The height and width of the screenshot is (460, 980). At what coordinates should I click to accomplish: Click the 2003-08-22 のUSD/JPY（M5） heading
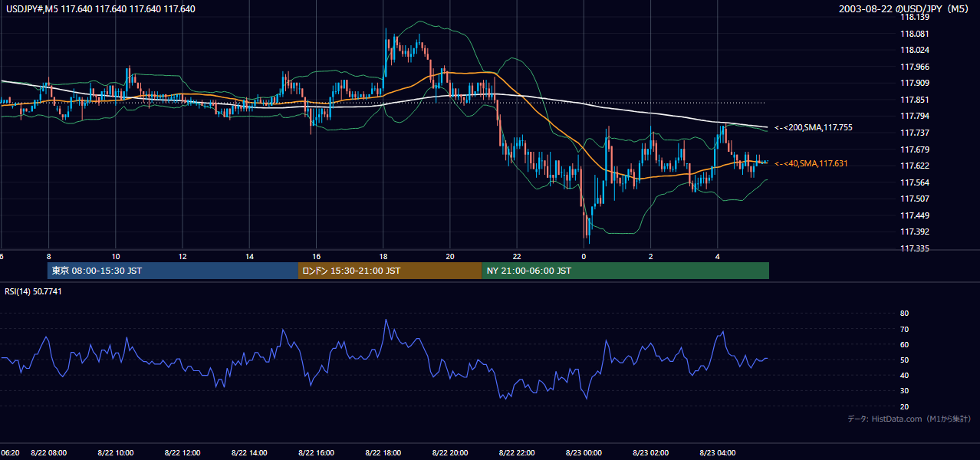tap(906, 9)
